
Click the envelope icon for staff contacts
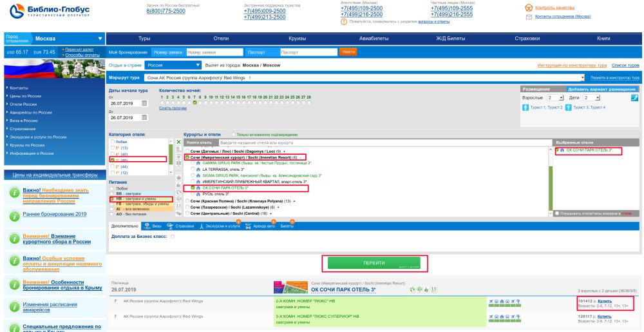(x=529, y=16)
